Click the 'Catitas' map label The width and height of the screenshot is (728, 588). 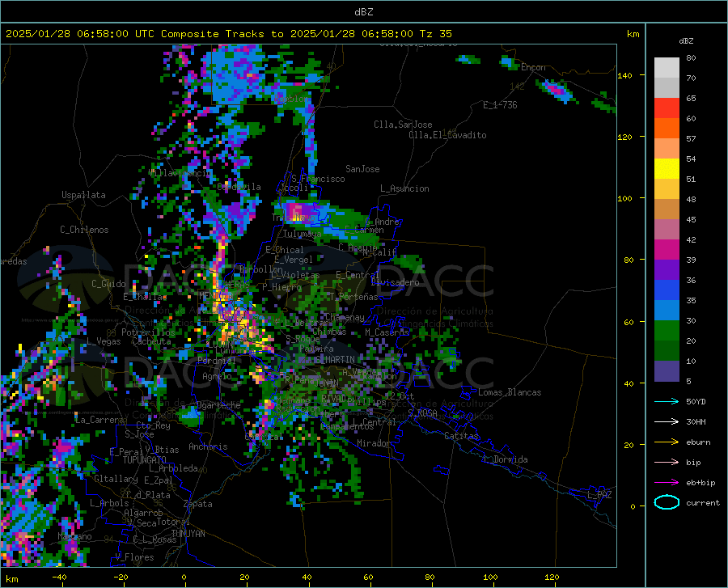(462, 436)
